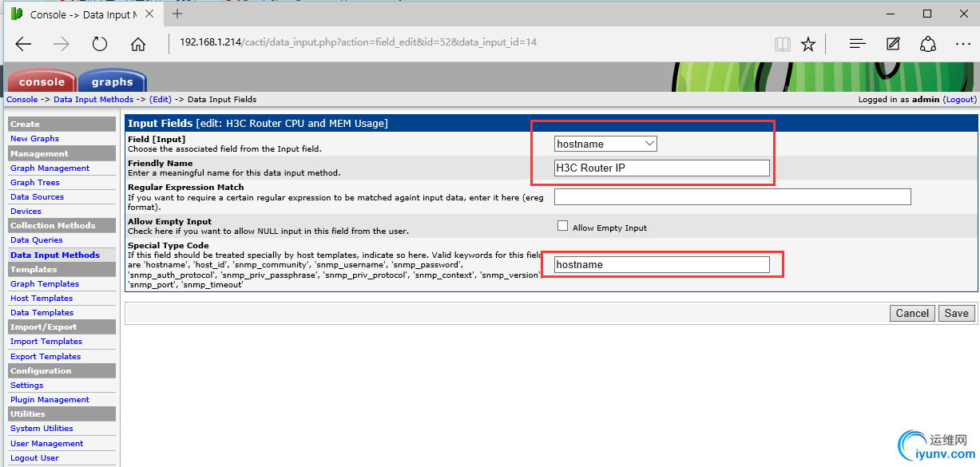Click the Allow Empty Input label text

(609, 228)
